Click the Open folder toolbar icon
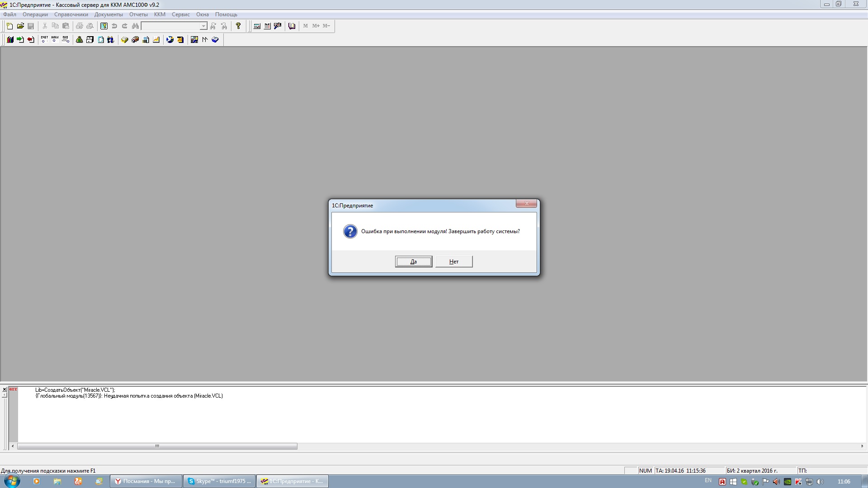The width and height of the screenshot is (868, 488). click(20, 26)
